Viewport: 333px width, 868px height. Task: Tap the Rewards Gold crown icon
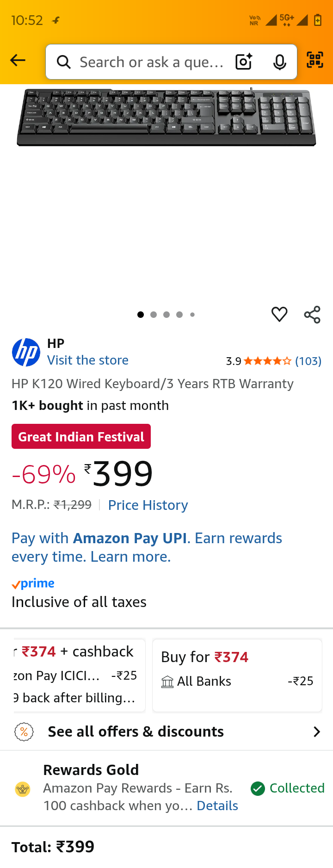23,789
